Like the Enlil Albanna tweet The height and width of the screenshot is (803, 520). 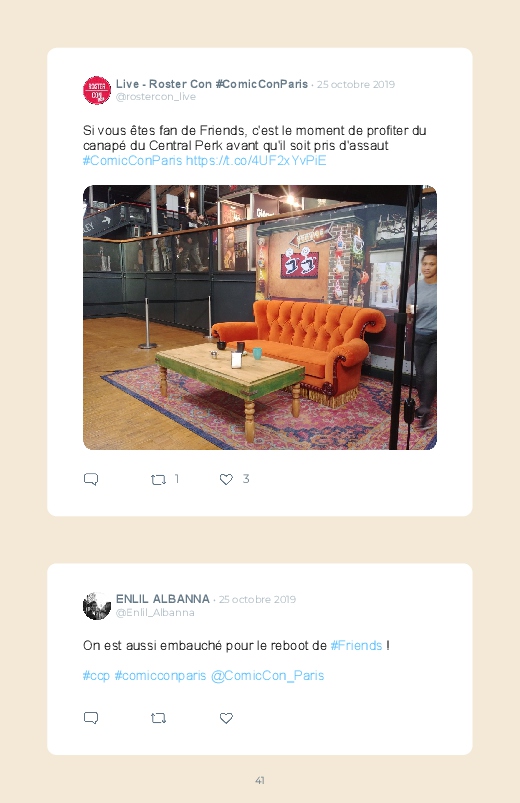(226, 718)
